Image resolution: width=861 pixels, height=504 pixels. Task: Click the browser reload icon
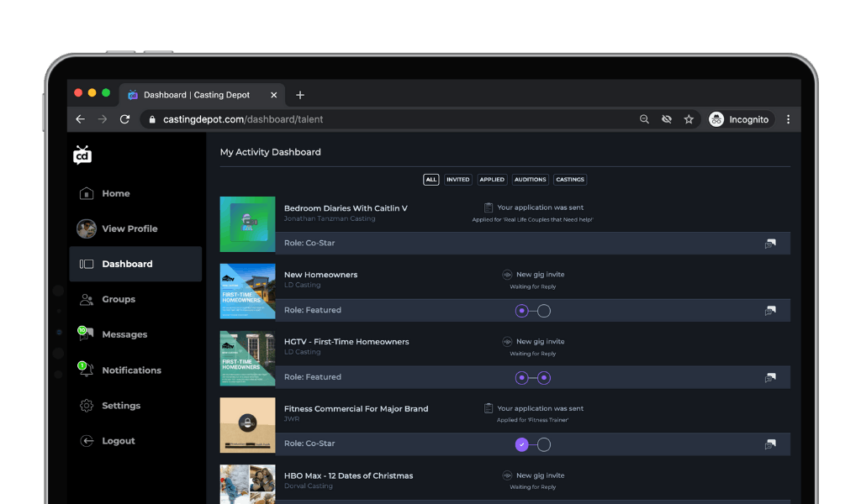(x=124, y=119)
